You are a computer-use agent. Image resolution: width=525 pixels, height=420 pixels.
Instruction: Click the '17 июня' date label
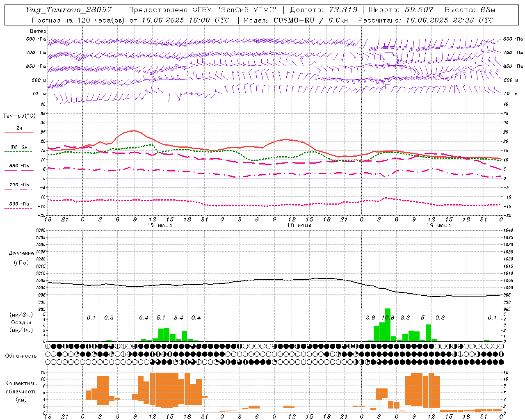pyautogui.click(x=160, y=226)
